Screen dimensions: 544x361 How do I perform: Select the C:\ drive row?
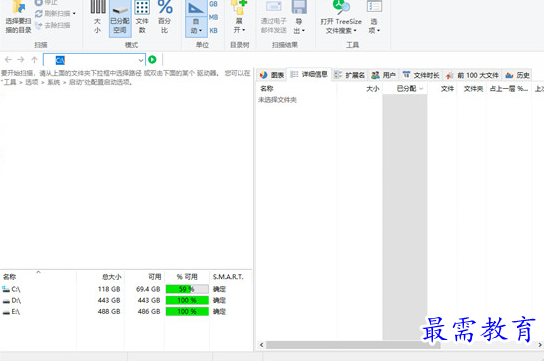[x=126, y=289]
